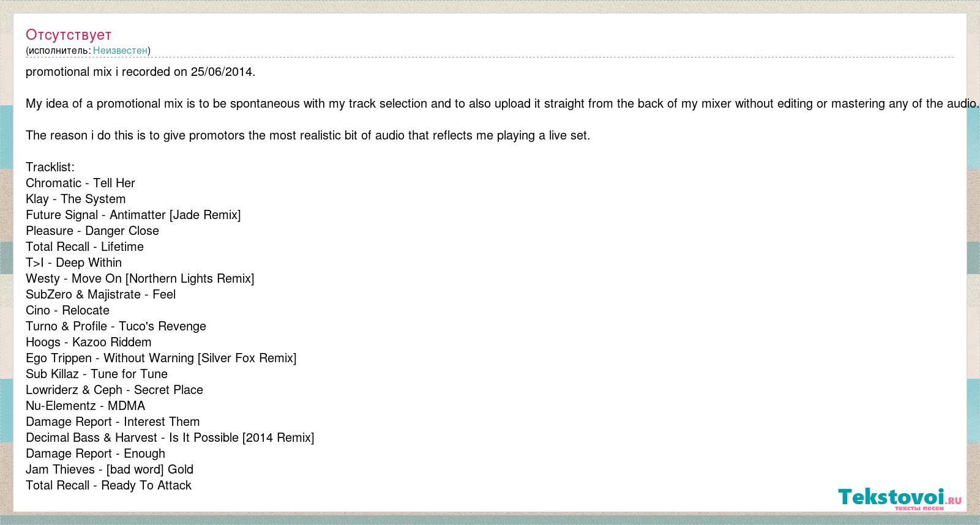
Task: Click Nu-Elementz - MDMA track line
Action: 85,406
